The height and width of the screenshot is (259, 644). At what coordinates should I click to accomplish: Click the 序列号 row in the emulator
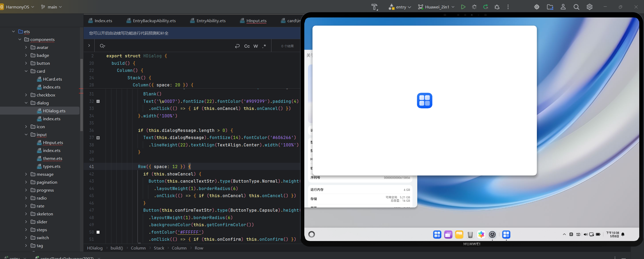(x=360, y=178)
